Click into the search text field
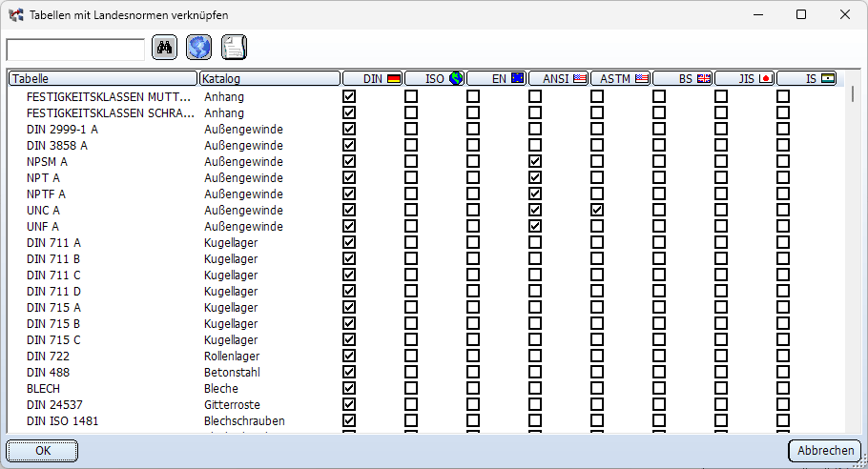The image size is (868, 469). coord(75,50)
